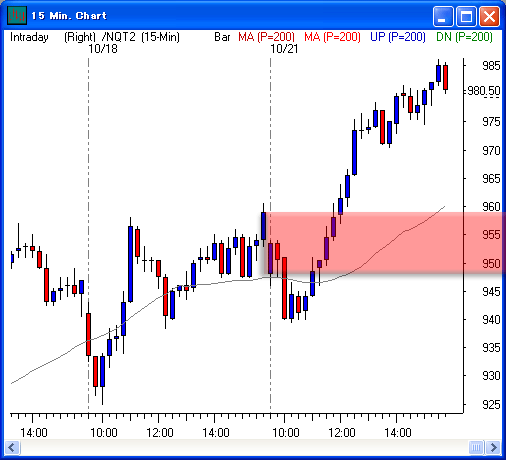The height and width of the screenshot is (460, 506).
Task: Click the (Right) scale label
Action: tap(80, 37)
